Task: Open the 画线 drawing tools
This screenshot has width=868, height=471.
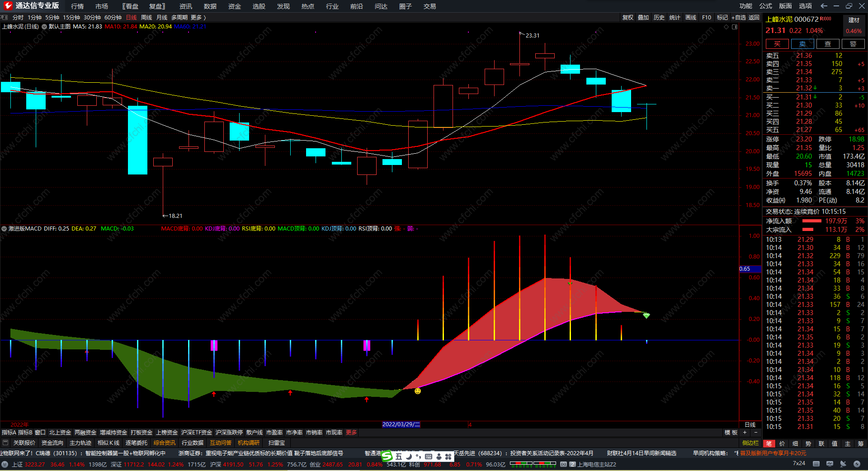Action: click(x=691, y=17)
